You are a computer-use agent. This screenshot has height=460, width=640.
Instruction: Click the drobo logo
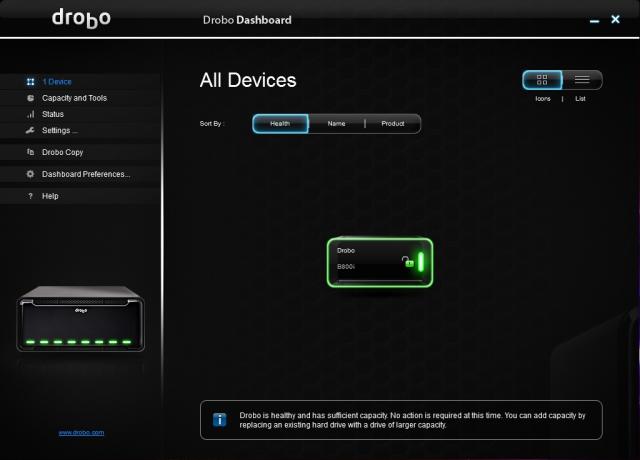click(81, 19)
